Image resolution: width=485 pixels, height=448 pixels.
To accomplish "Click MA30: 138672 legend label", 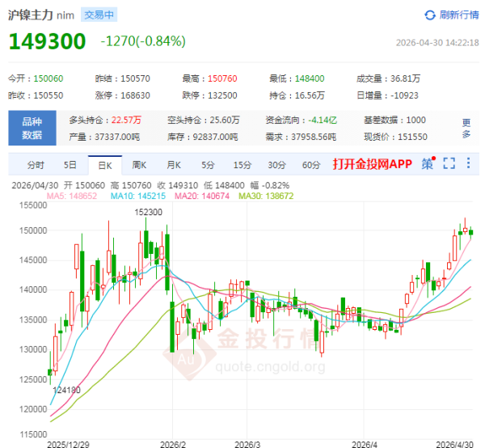I will 266,196.
